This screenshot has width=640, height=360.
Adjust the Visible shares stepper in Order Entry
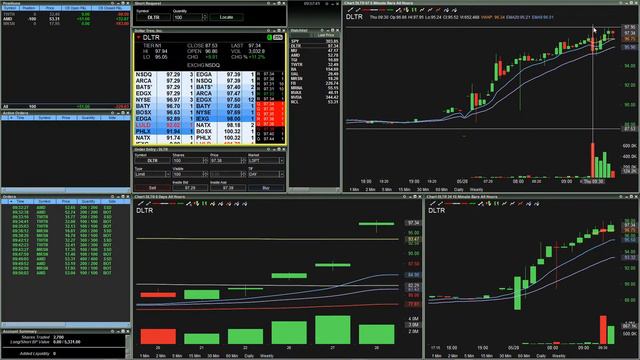[x=205, y=174]
